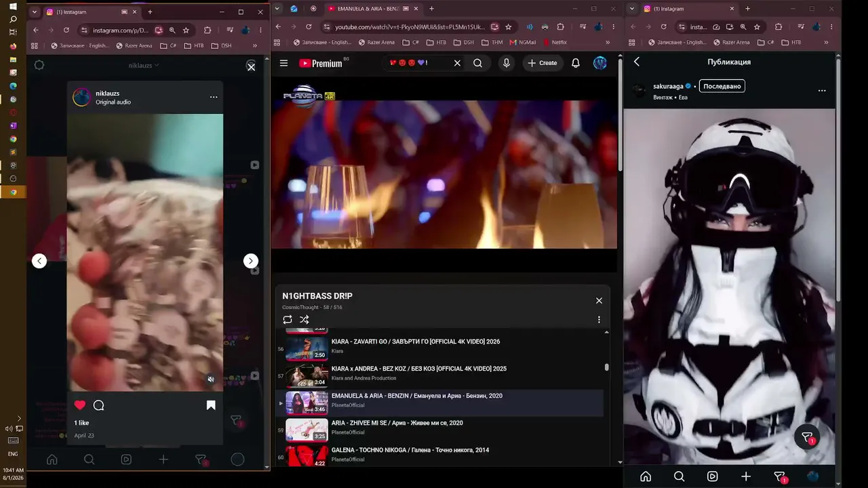Image resolution: width=868 pixels, height=488 pixels.
Task: Open Instagram Search in the left window
Action: [89, 459]
